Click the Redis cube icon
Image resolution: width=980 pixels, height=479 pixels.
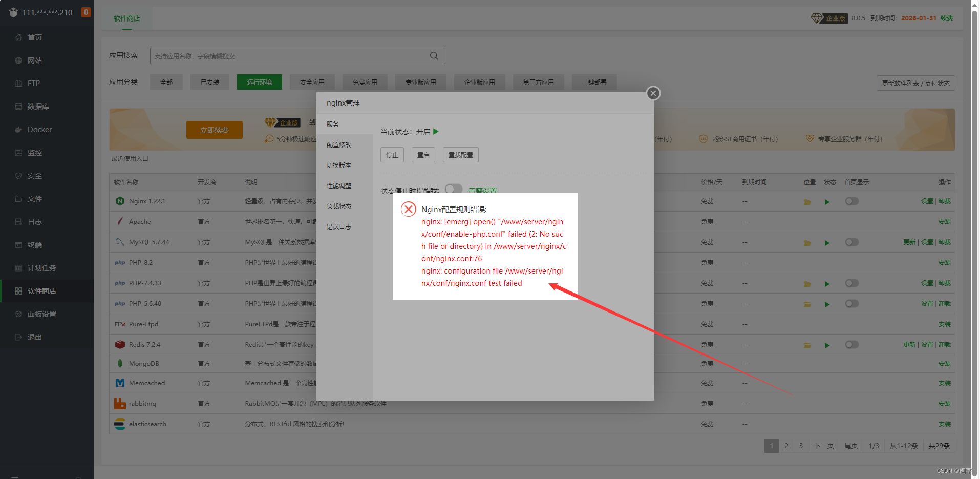(120, 344)
